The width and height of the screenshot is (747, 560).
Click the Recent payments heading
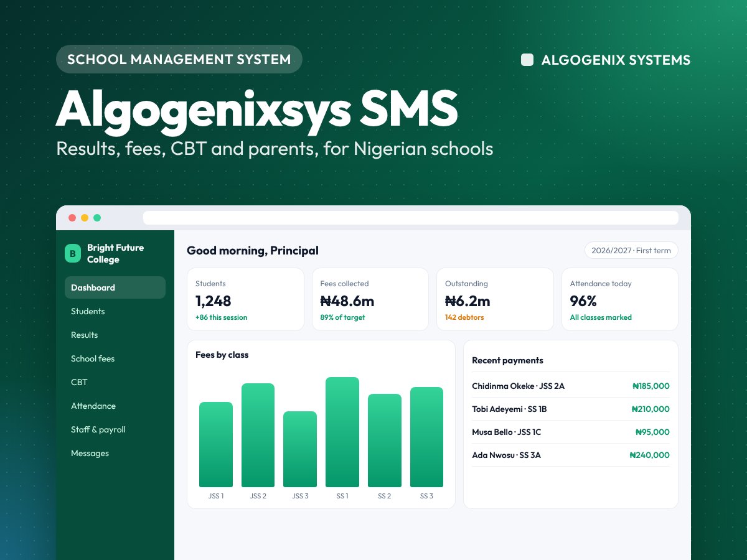coord(507,360)
